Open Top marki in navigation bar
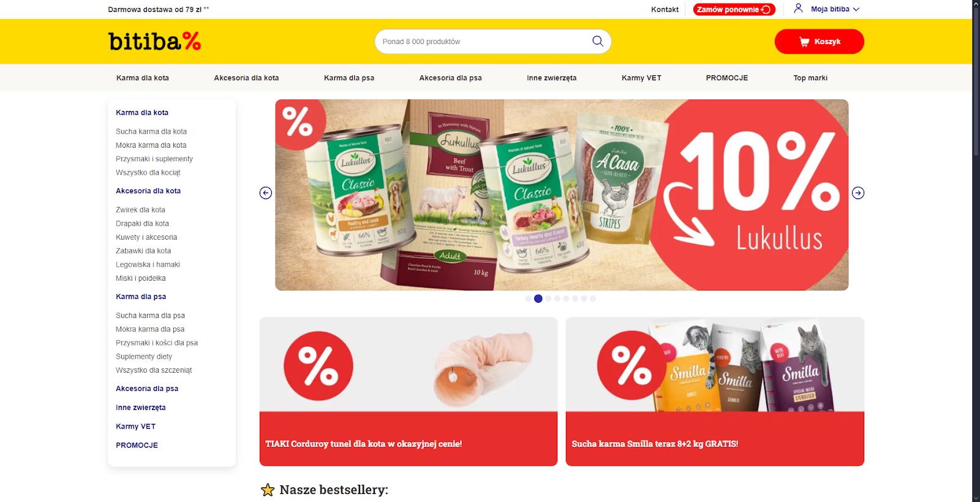 pyautogui.click(x=810, y=78)
